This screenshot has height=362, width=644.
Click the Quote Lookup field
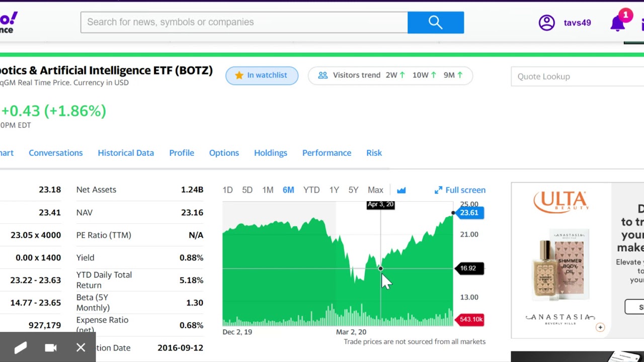[x=578, y=76]
